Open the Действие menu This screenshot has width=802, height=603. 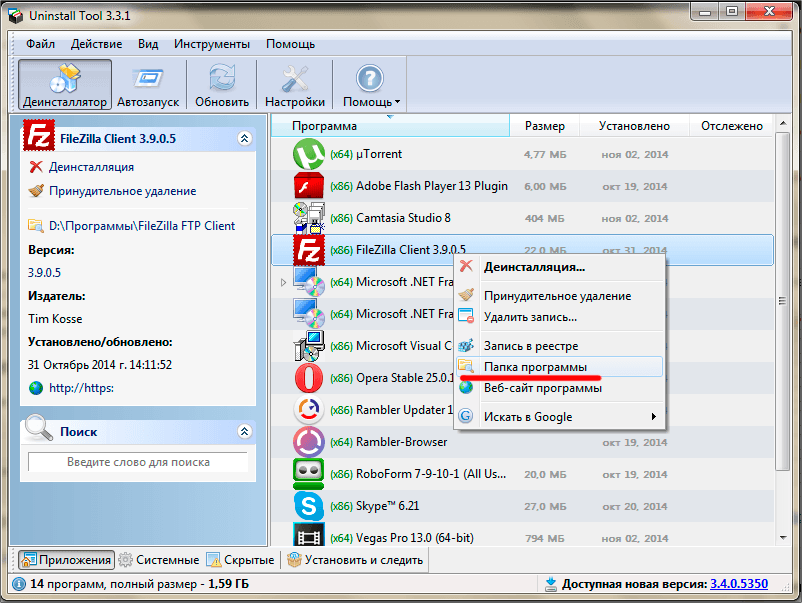pos(96,44)
